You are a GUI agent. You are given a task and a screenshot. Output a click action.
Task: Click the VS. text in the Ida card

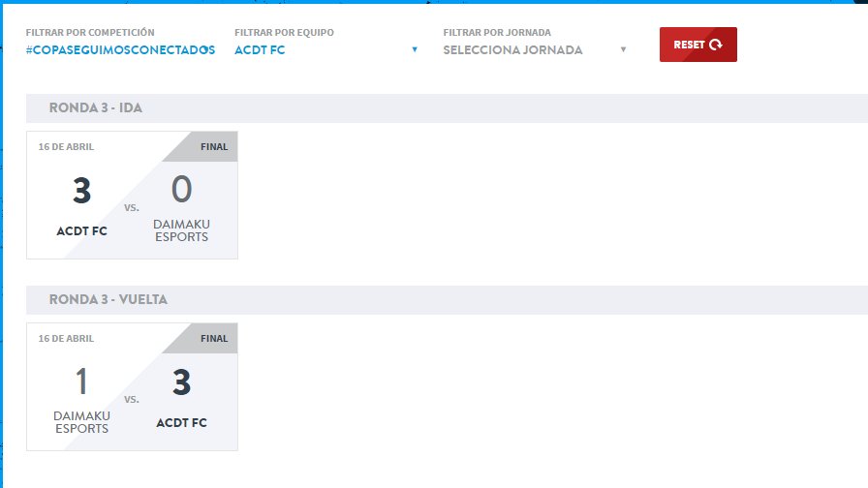pos(132,208)
